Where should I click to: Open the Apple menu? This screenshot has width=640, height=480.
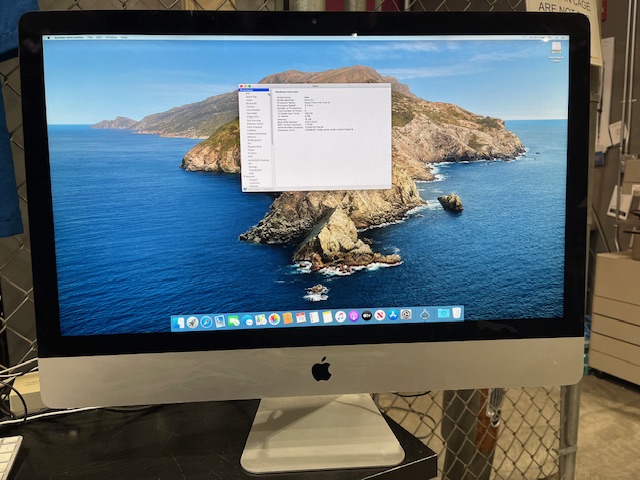click(49, 37)
